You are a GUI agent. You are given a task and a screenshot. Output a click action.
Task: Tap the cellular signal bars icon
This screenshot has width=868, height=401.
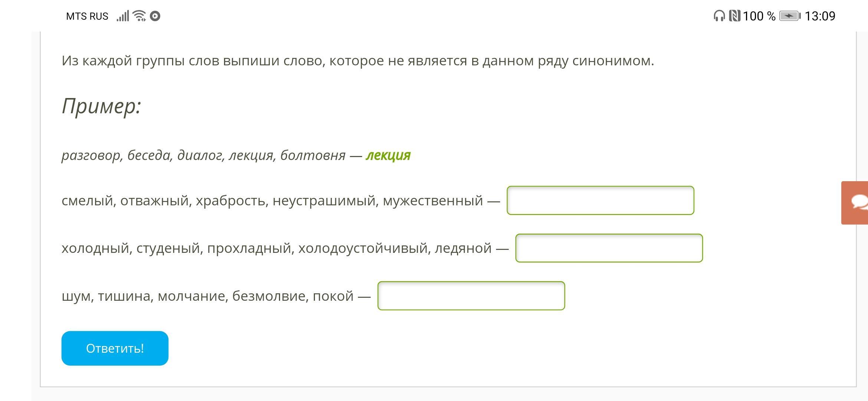pos(123,16)
